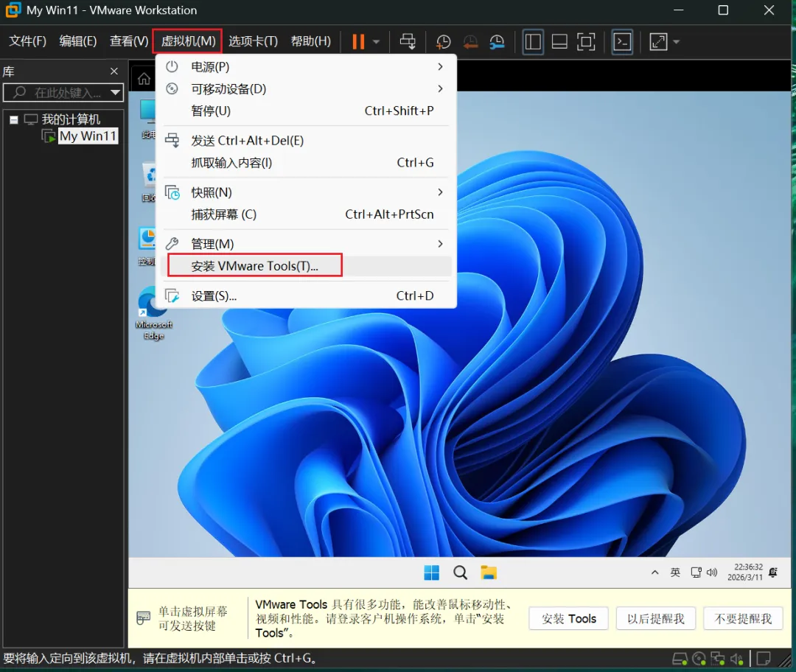Toggle the library sidebar view icon
The width and height of the screenshot is (796, 672).
[x=533, y=41]
